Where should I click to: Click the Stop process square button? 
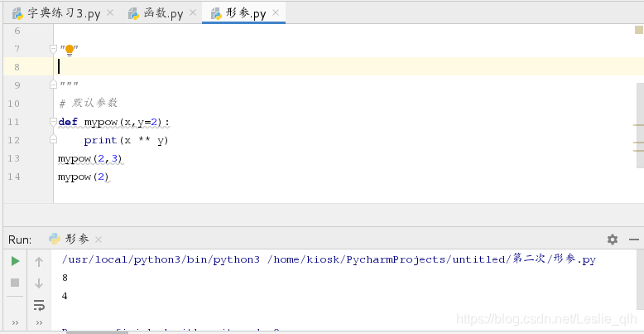pyautogui.click(x=15, y=283)
